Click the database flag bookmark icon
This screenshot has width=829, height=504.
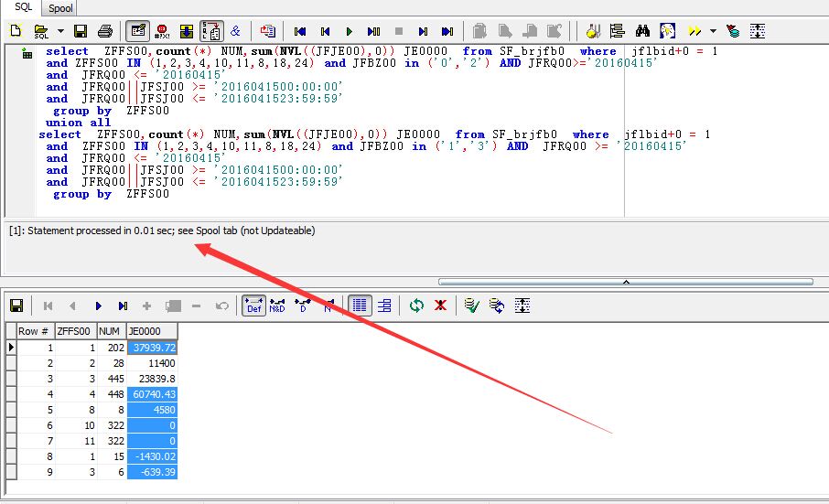pyautogui.click(x=733, y=31)
